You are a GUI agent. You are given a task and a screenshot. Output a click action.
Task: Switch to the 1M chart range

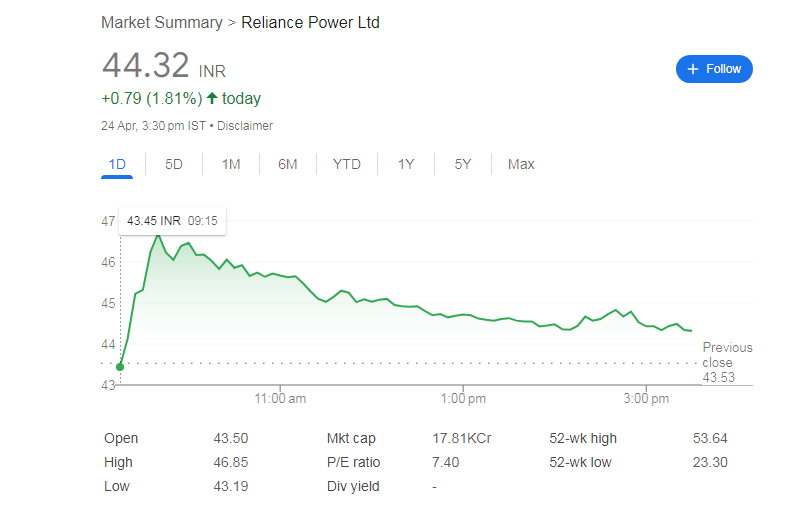pos(231,164)
